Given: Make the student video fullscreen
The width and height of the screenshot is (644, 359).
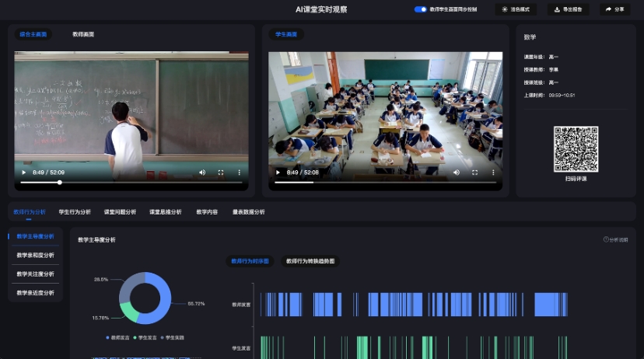Looking at the screenshot, I should click(x=474, y=173).
